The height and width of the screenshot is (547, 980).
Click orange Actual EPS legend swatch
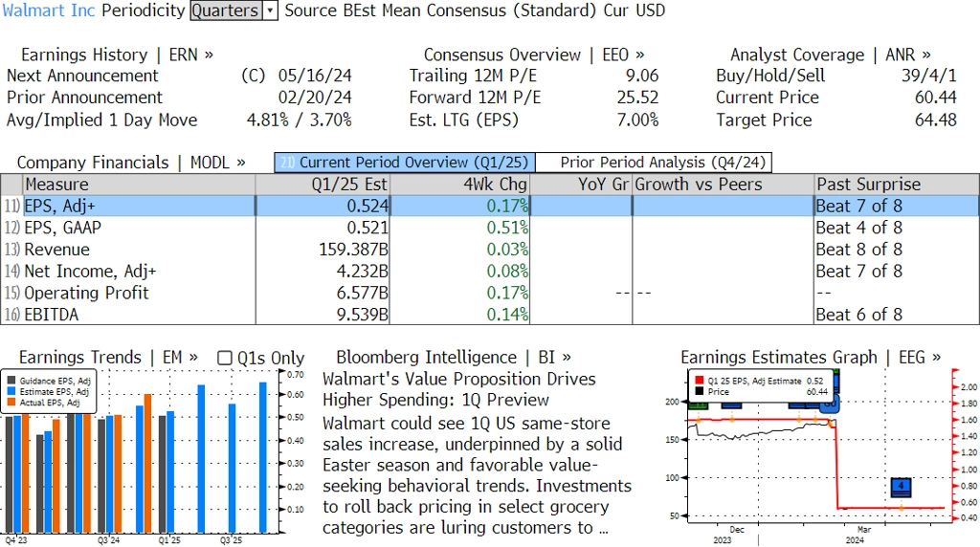[x=11, y=404]
